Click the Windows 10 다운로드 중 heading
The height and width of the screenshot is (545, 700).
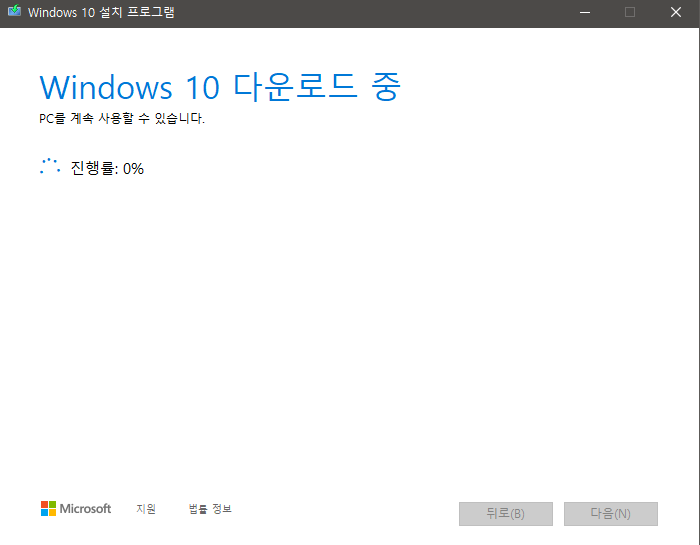point(220,87)
